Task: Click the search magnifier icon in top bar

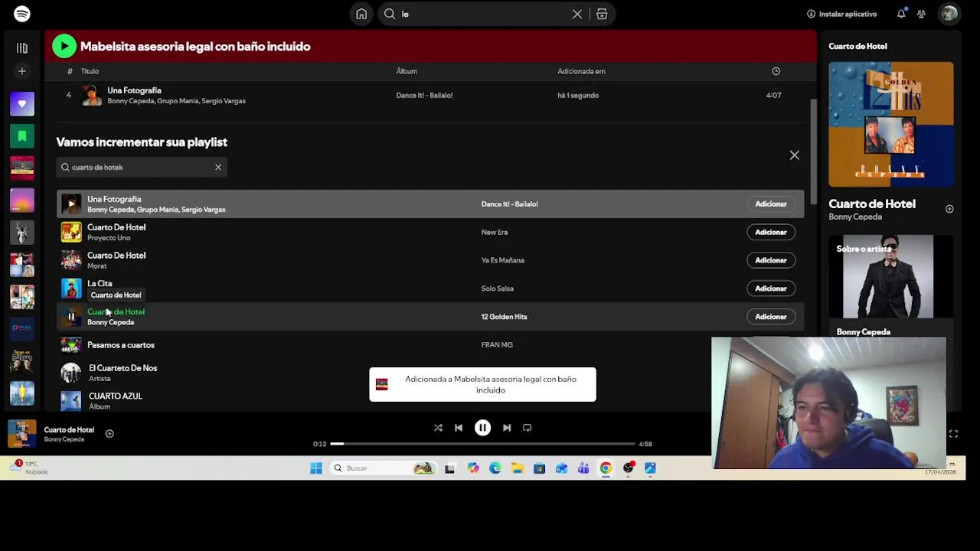Action: click(x=390, y=14)
